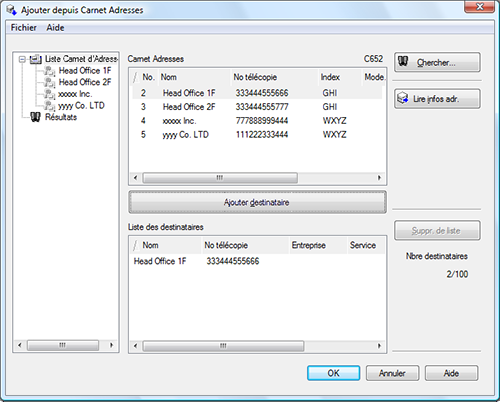Select Head Office 2F in the tree
This screenshot has height=402, width=500.
(85, 82)
